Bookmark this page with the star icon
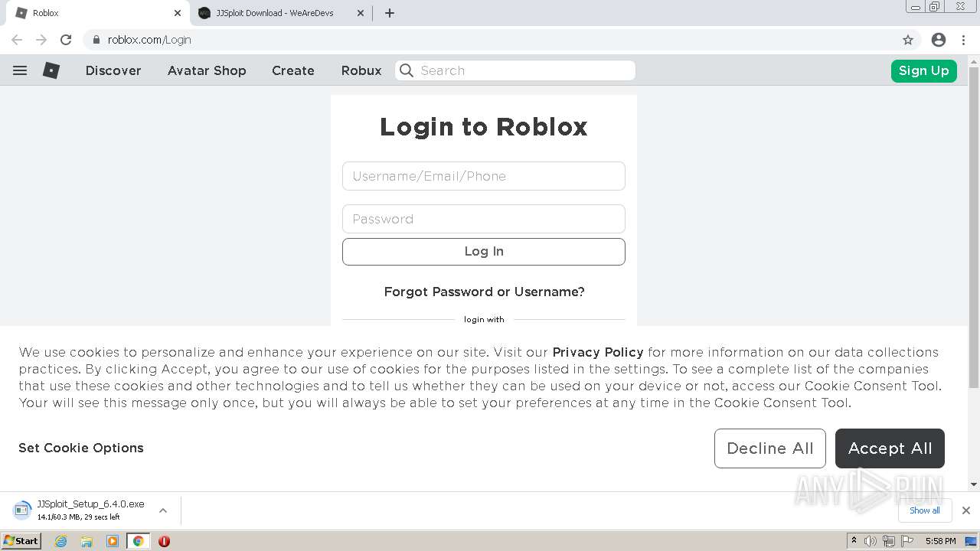This screenshot has height=551, width=980. pyautogui.click(x=908, y=40)
